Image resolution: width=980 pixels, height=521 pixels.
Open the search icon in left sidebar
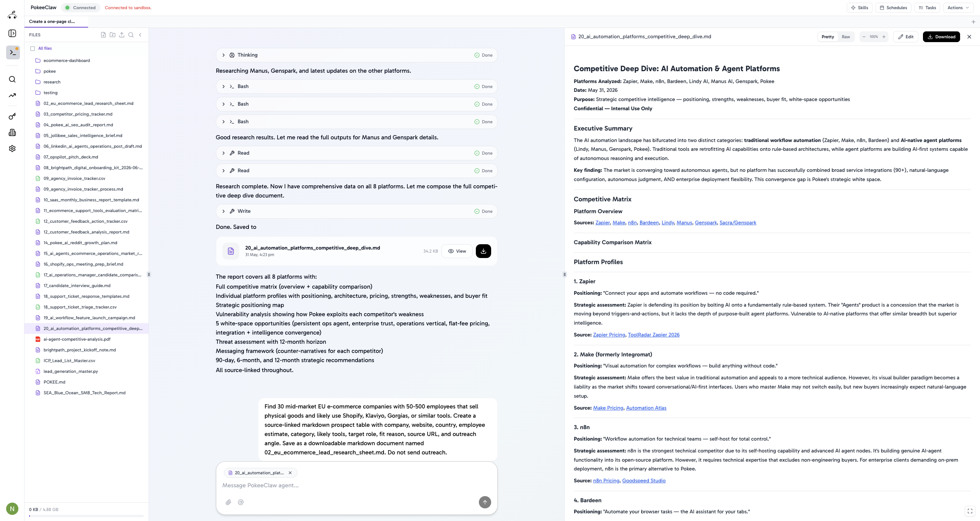(x=12, y=79)
